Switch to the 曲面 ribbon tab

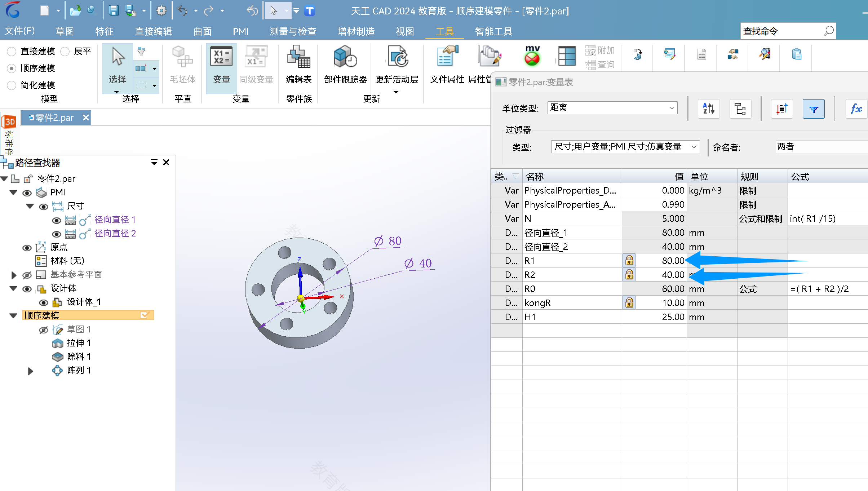202,31
